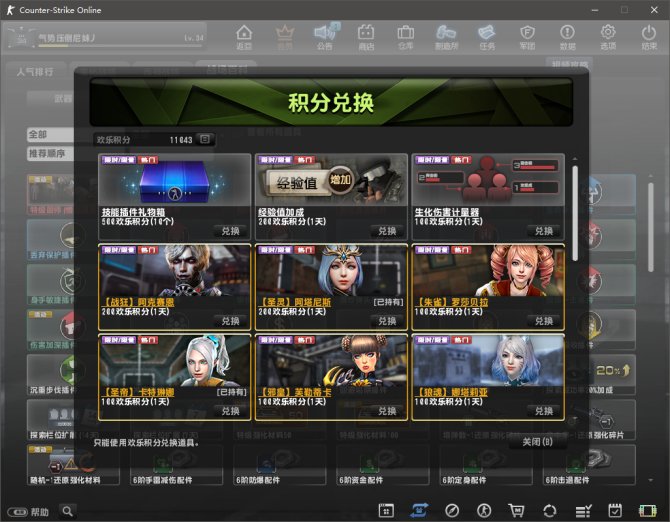Click the player level progress bar at top left

[x=120, y=45]
